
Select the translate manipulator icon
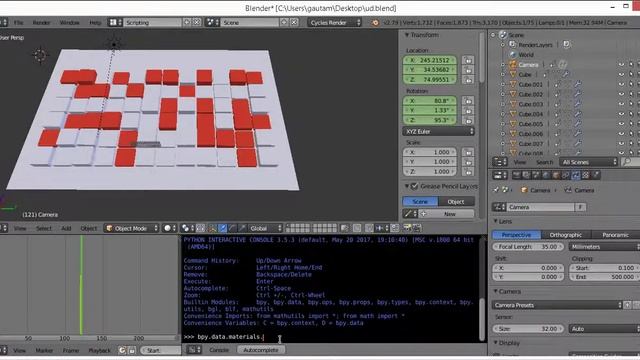point(222,228)
